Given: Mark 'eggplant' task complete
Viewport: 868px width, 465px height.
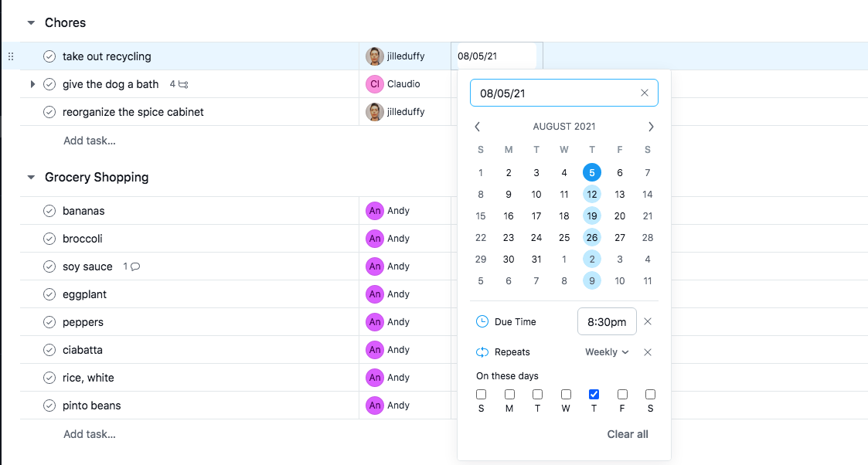Looking at the screenshot, I should (49, 294).
